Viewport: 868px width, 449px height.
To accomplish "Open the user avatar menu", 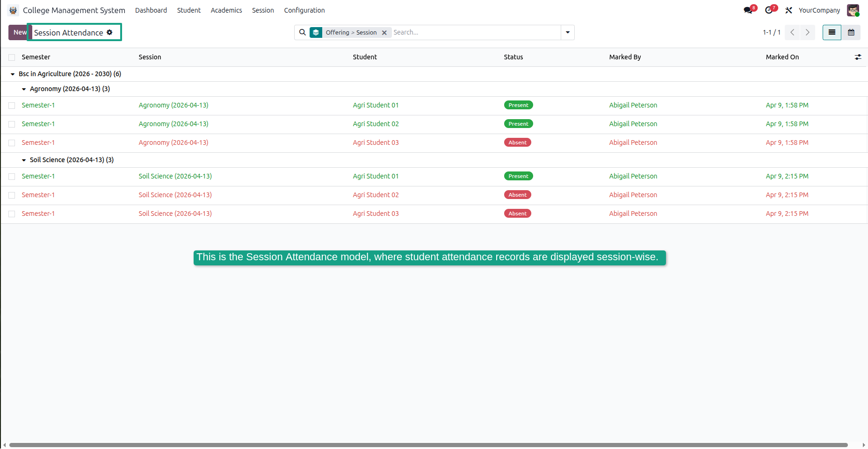I will point(853,10).
